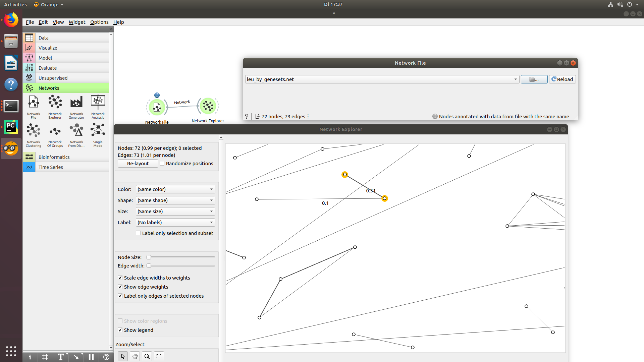This screenshot has width=644, height=362.
Task: Add the Network from Distances widget
Action: pos(76,135)
